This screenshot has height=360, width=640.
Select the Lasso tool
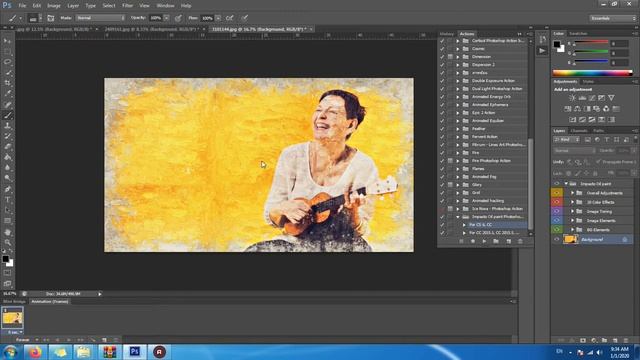(7, 62)
